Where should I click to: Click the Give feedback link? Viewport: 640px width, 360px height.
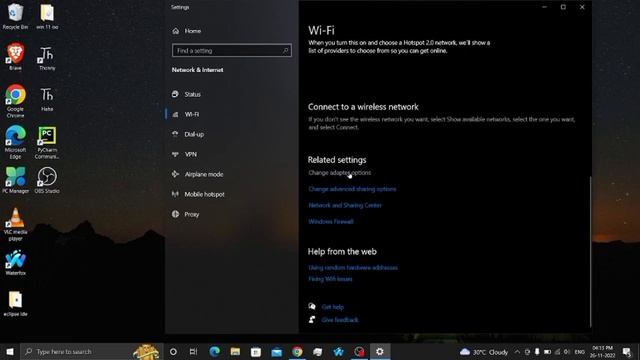[340, 320]
